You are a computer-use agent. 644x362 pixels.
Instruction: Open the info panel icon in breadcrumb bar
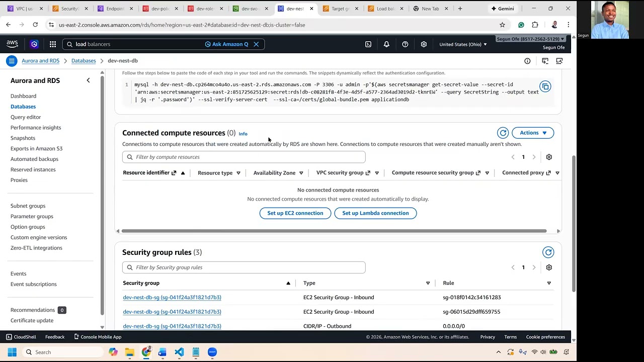[527, 61]
